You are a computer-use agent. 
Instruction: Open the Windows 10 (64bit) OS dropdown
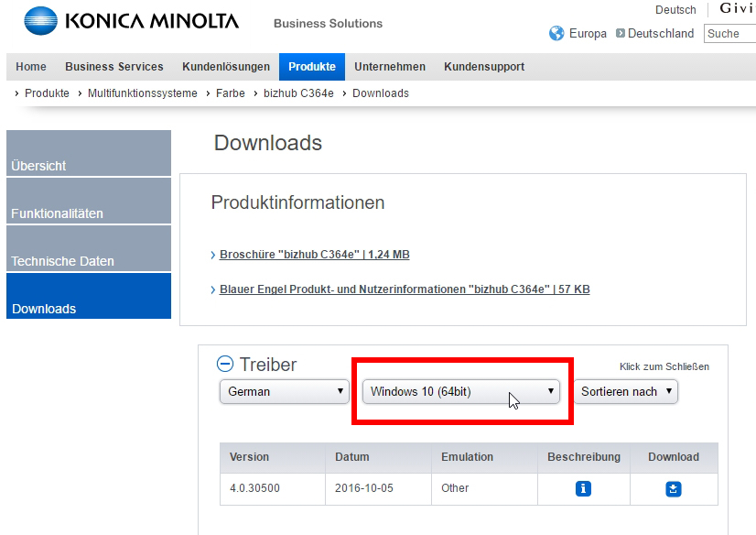pos(461,391)
